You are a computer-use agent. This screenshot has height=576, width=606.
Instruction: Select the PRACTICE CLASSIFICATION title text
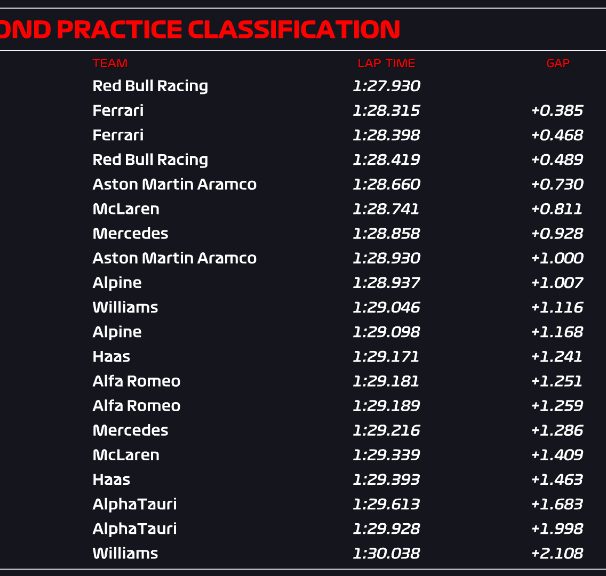coord(228,29)
